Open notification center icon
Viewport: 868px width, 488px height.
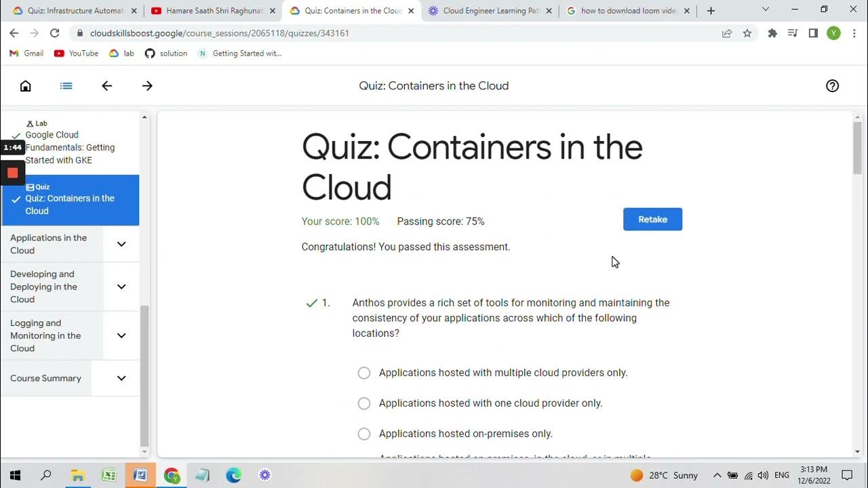(x=847, y=475)
